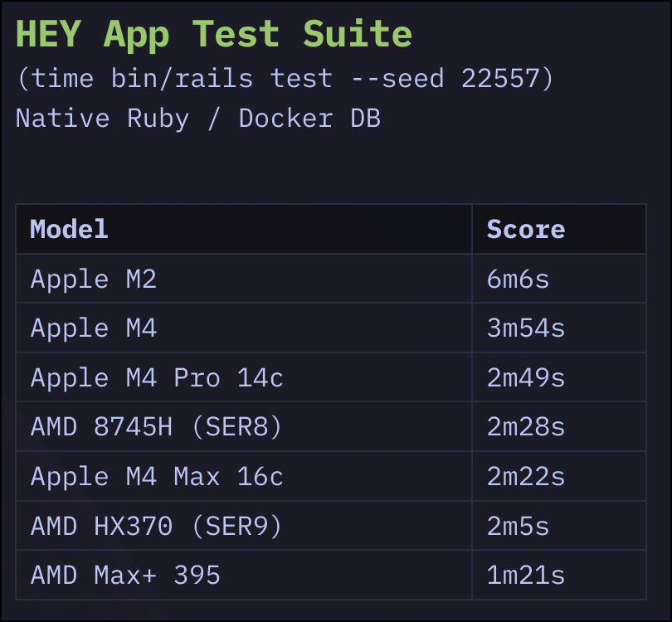672x622 pixels.
Task: Click the Score column header
Action: click(x=526, y=229)
